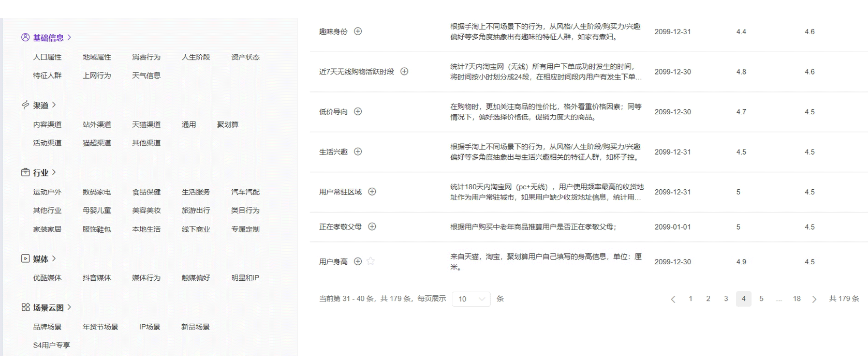The width and height of the screenshot is (868, 363).
Task: Add 生活兴趣 using its plus icon
Action: click(358, 152)
